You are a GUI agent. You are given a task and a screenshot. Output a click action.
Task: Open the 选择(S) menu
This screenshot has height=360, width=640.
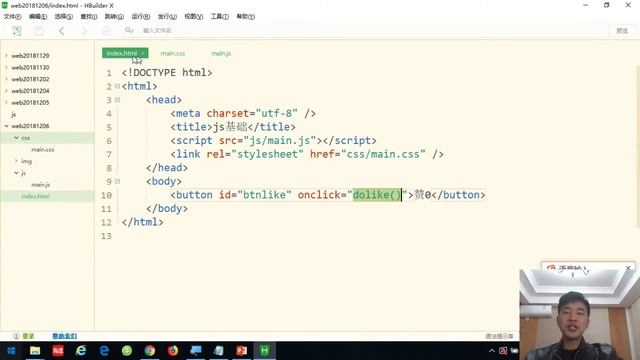click(63, 17)
